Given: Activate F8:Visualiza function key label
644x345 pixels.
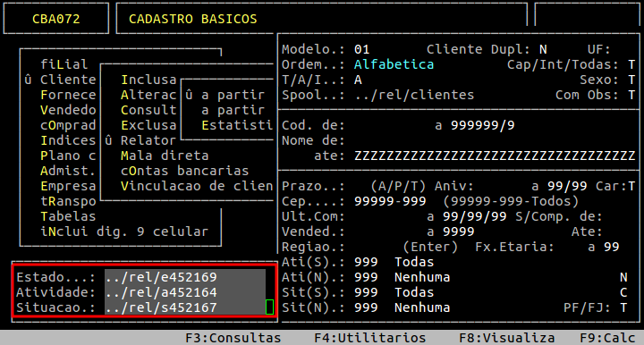Looking at the screenshot, I should pos(507,338).
